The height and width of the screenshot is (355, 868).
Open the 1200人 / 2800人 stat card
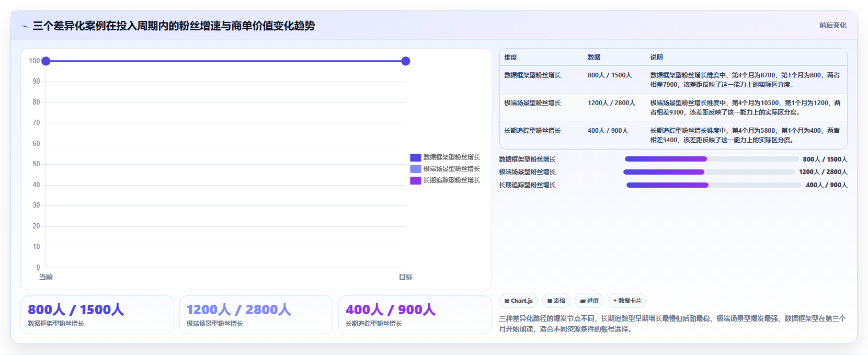click(x=256, y=315)
